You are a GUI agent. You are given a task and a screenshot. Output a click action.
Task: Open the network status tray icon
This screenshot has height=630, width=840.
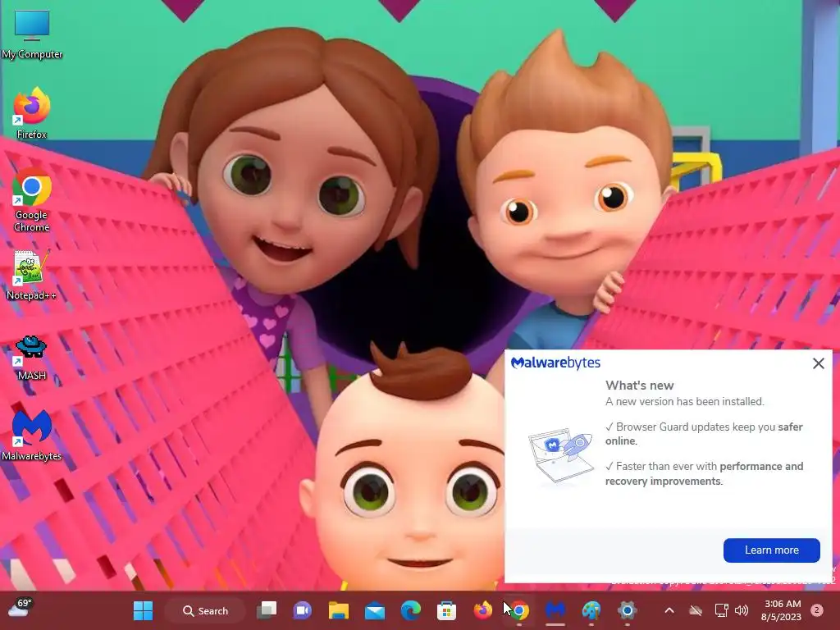[721, 610]
